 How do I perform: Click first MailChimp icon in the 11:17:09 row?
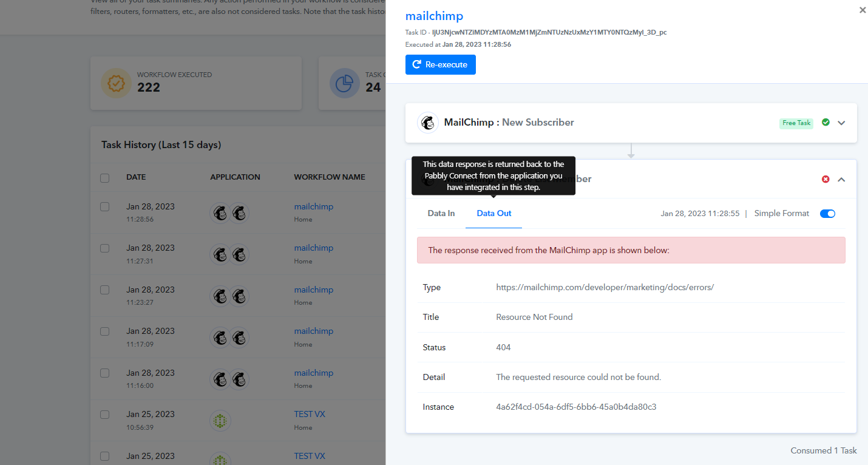pos(221,338)
